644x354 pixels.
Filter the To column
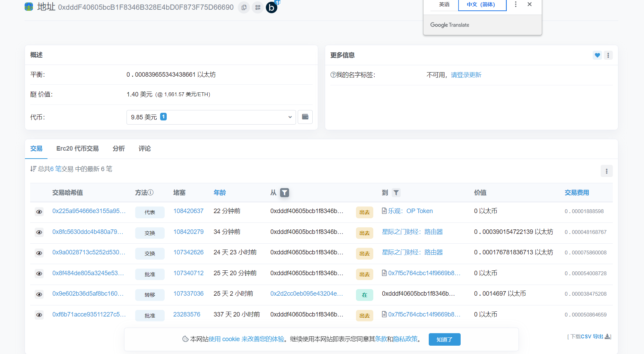coord(396,193)
